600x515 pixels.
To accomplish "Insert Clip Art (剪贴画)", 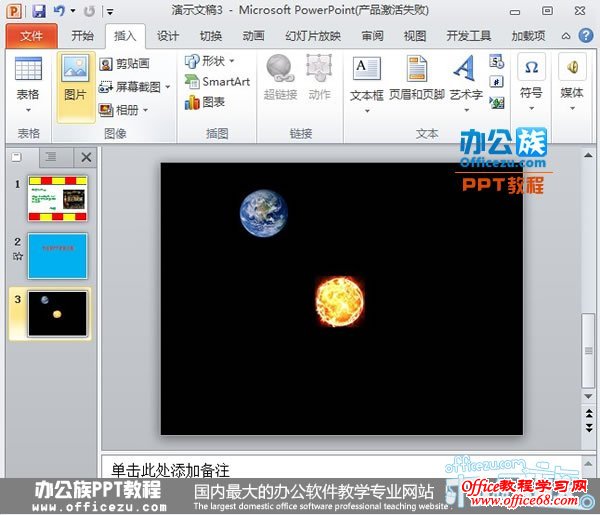I will pos(126,64).
